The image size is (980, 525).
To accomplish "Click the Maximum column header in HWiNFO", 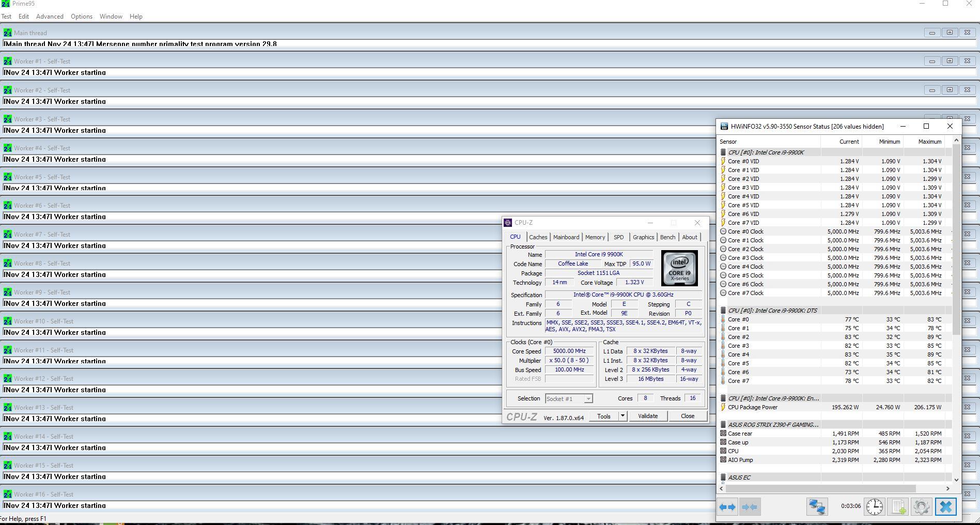I will tap(924, 142).
